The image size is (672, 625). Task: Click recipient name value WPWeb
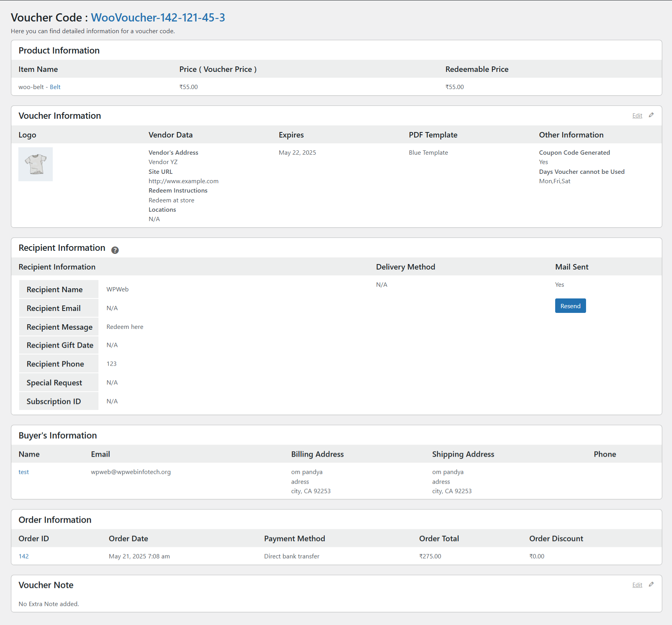118,289
